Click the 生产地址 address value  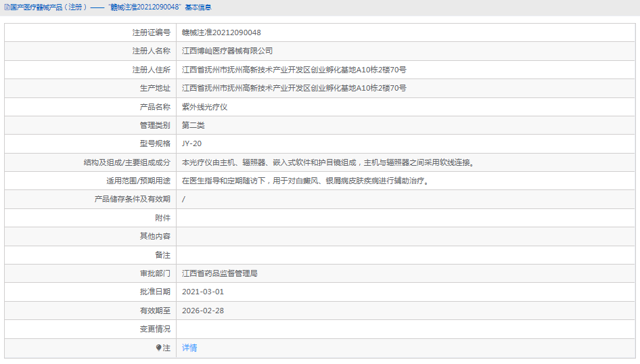tap(294, 88)
